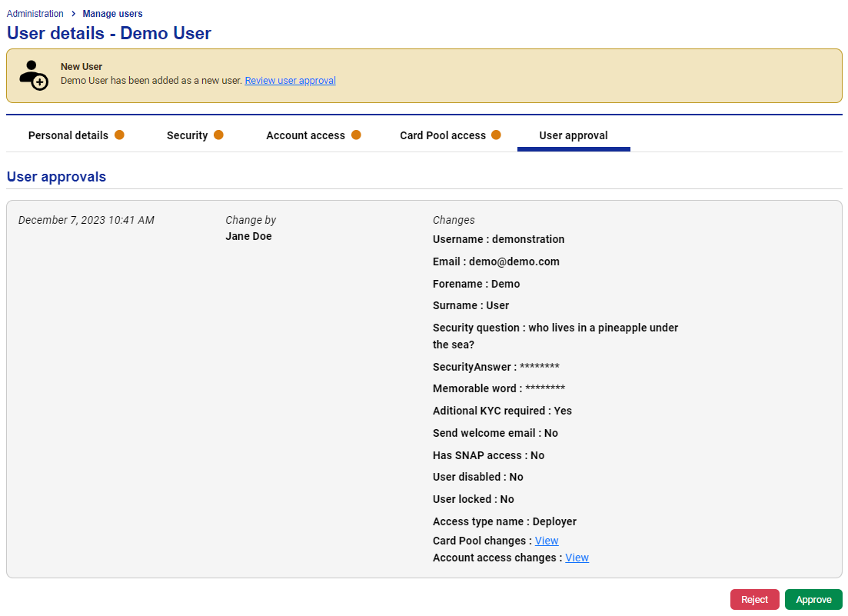The height and width of the screenshot is (616, 848).
Task: Click the User details - Demo User heading
Action: (x=108, y=33)
